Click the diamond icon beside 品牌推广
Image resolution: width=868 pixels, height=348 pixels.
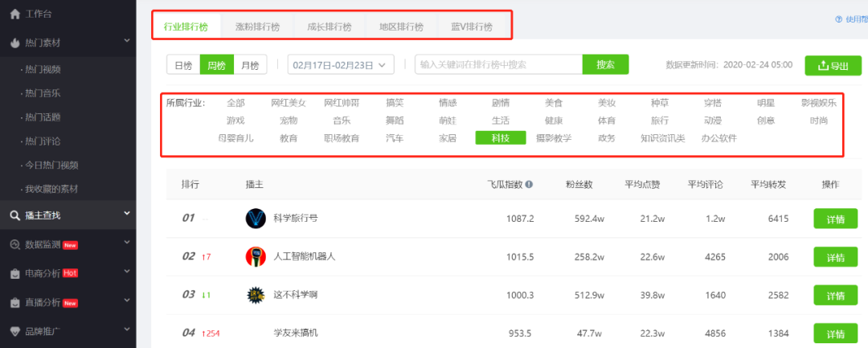click(x=15, y=331)
